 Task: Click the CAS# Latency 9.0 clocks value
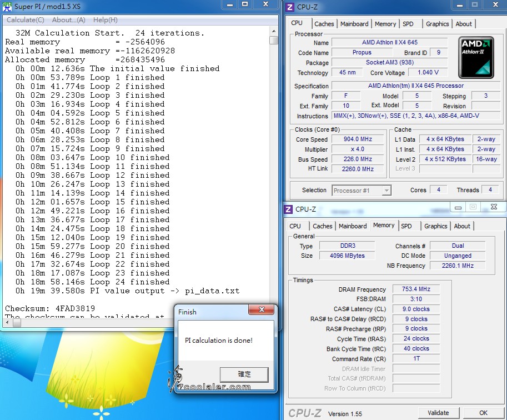click(416, 309)
